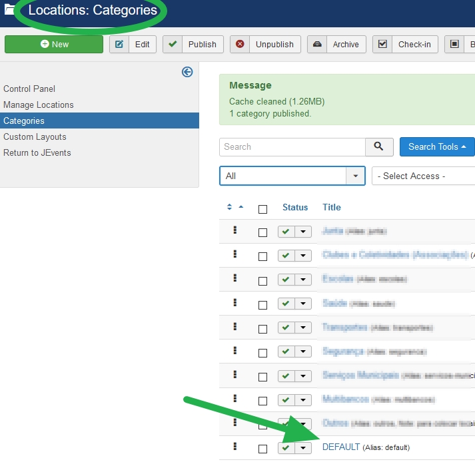The image size is (475, 476).
Task: Open the All filter select box
Action: tap(292, 176)
